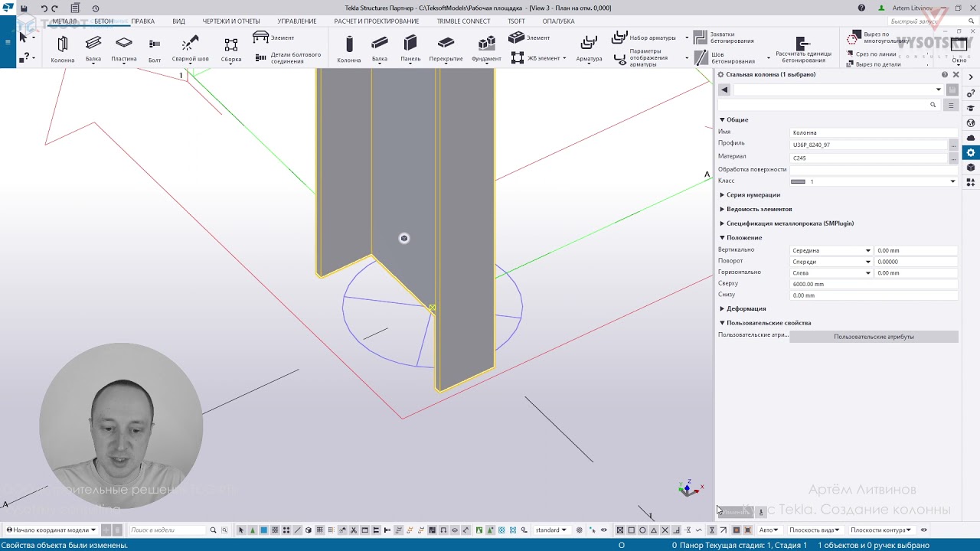
Task: Open the УПРАВЛЕНИЕ ribbon tab
Action: coord(297,21)
